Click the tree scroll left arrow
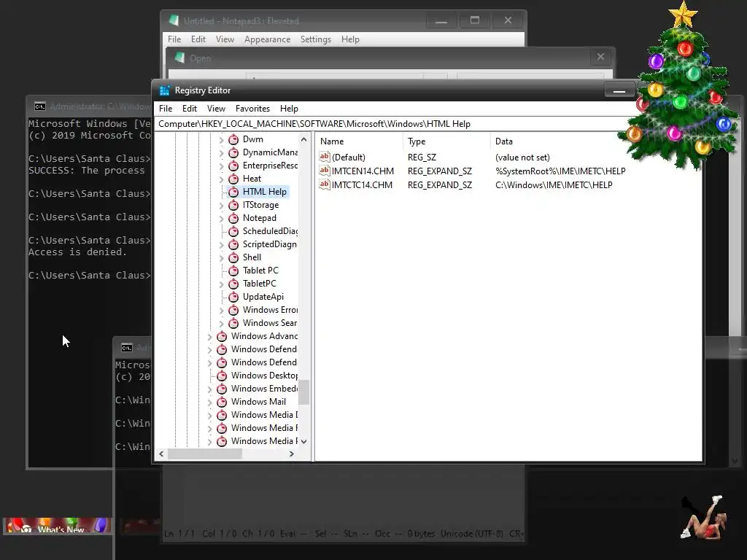 161,454
